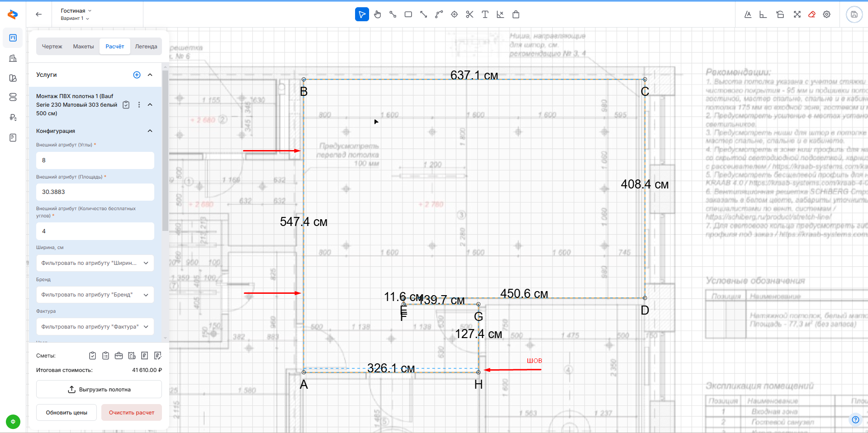868x433 pixels.
Task: Collapse the Услуги section
Action: pyautogui.click(x=150, y=75)
